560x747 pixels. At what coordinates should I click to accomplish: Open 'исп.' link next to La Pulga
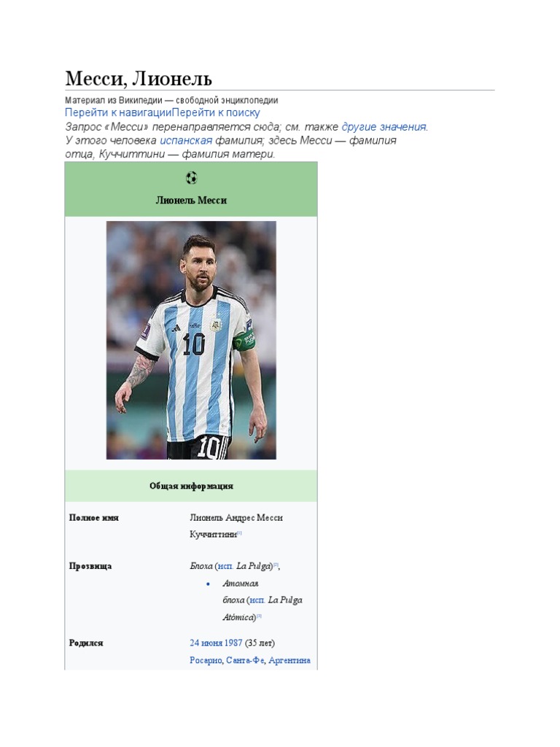[225, 566]
